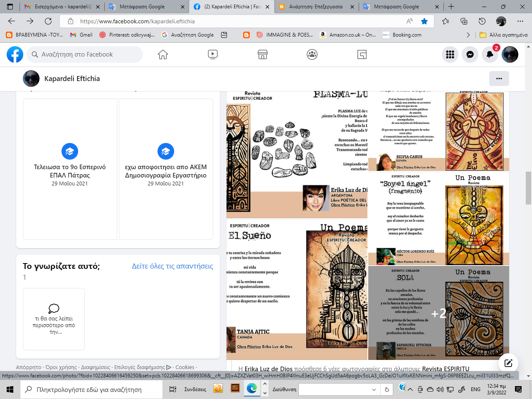Click the Windows taskbar search box
The width and height of the screenshot is (532, 399).
(91, 389)
